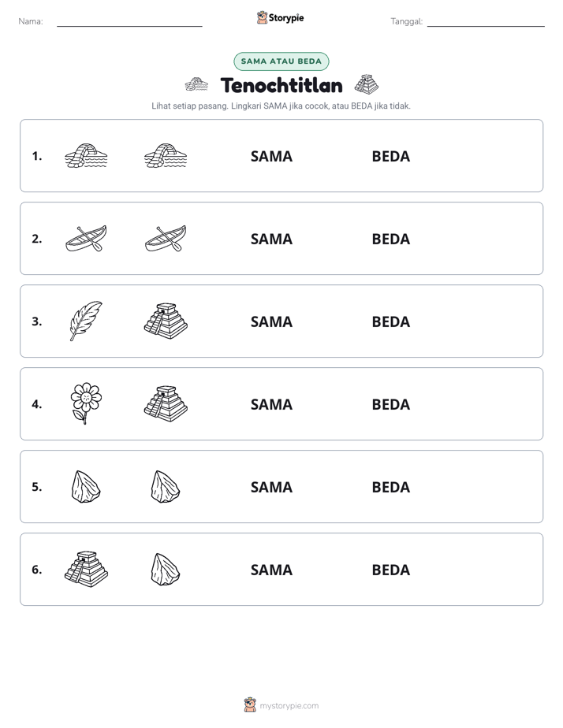Viewport: 563px width, 728px height.
Task: Select the left stone picture in row 5
Action: (86, 486)
